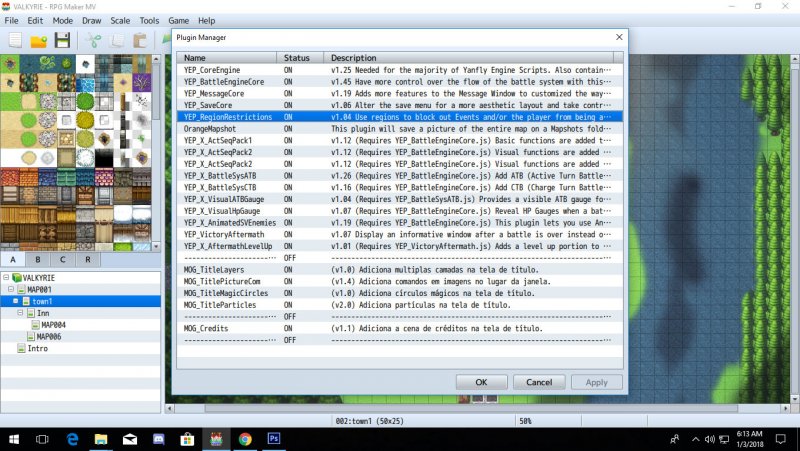Click the network tray icon
Image resolution: width=800 pixels, height=451 pixels.
click(x=724, y=439)
